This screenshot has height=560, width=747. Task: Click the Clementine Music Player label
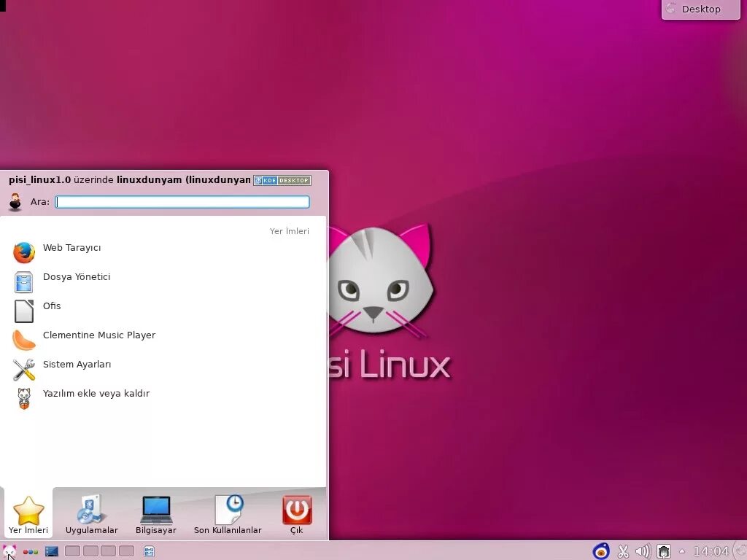[x=99, y=335]
